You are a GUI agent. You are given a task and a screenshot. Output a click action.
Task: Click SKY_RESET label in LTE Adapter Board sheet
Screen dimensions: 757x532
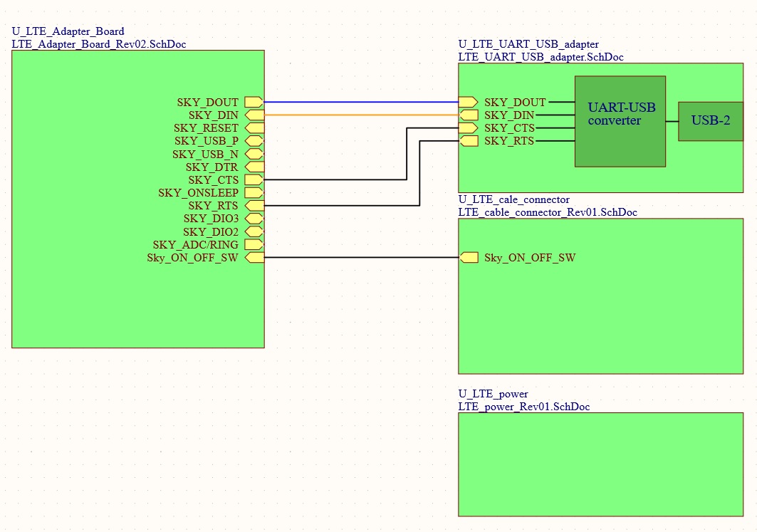point(206,128)
